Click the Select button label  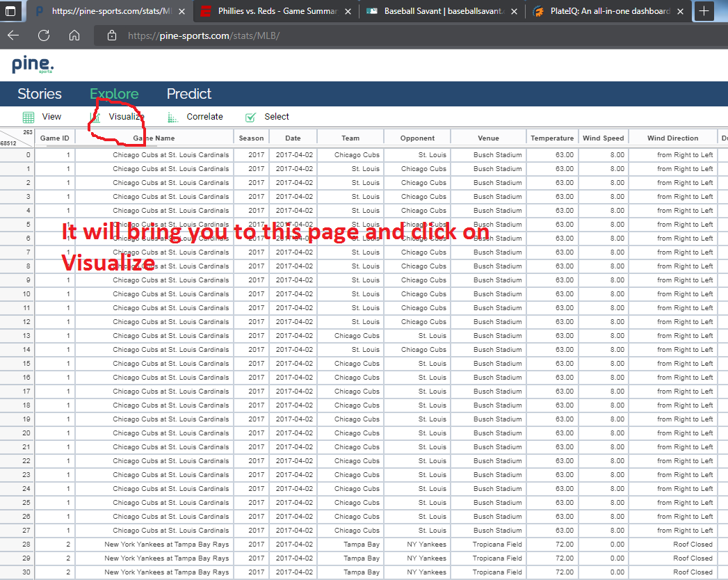(277, 117)
